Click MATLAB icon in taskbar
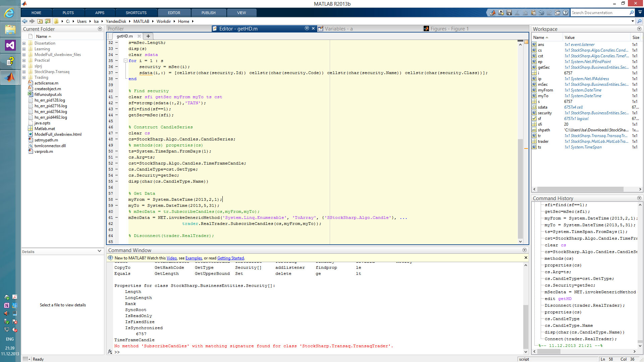Viewport: 644px width, 362px height. (x=10, y=77)
